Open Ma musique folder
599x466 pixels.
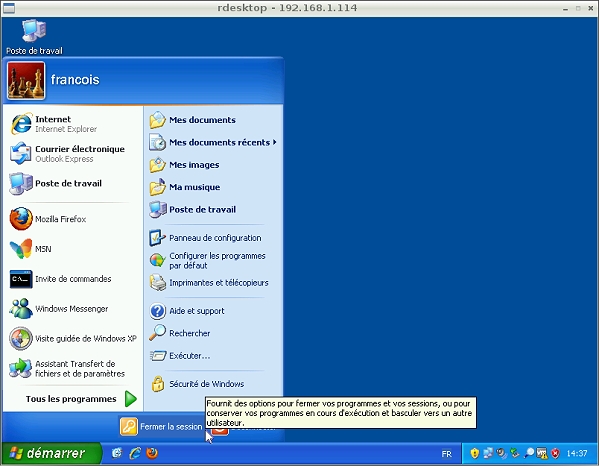tap(213, 187)
